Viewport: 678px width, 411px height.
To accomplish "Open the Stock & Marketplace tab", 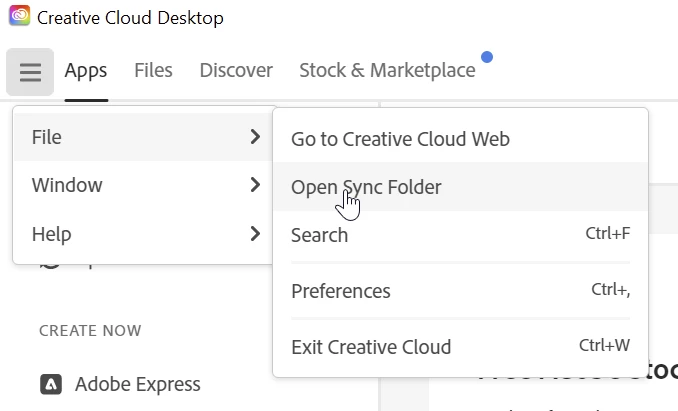I will pyautogui.click(x=387, y=70).
